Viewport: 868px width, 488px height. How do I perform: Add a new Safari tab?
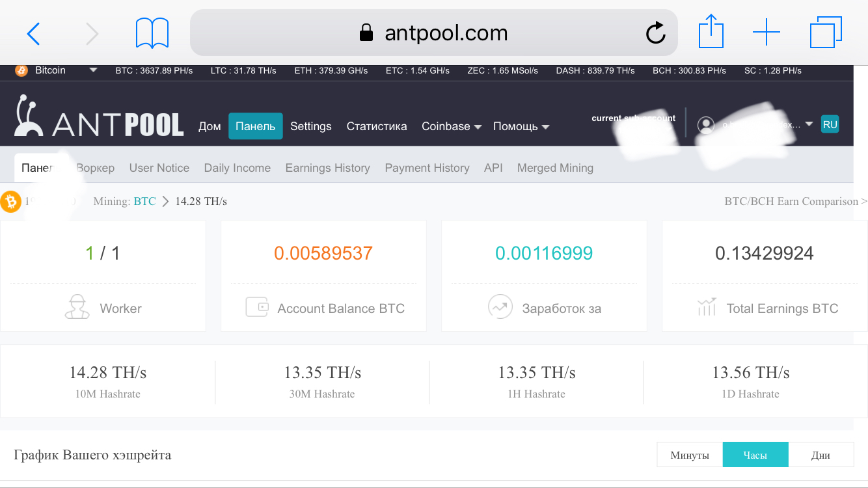[x=766, y=33]
